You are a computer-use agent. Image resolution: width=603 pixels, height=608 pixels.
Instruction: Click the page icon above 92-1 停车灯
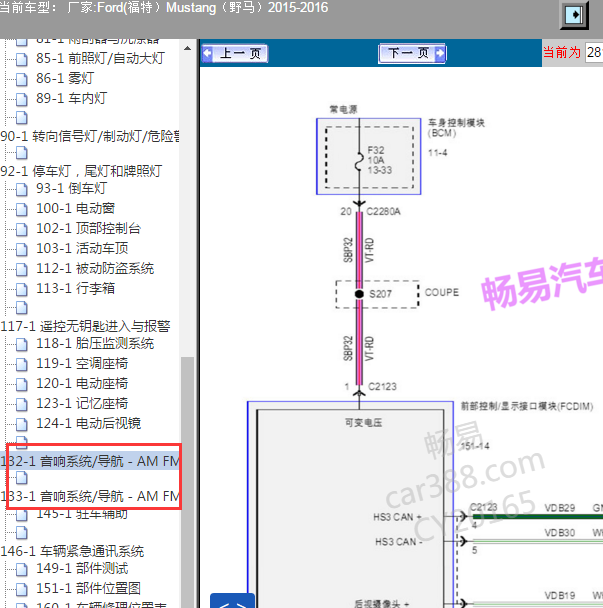pyautogui.click(x=22, y=153)
